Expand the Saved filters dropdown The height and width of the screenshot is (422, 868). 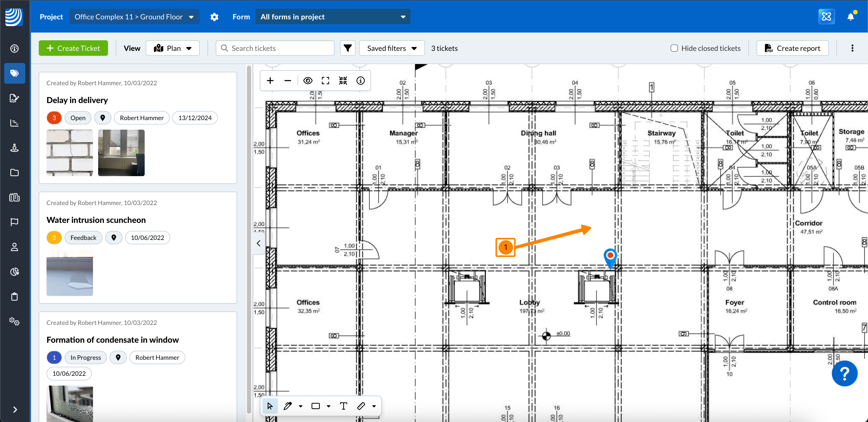coord(392,48)
